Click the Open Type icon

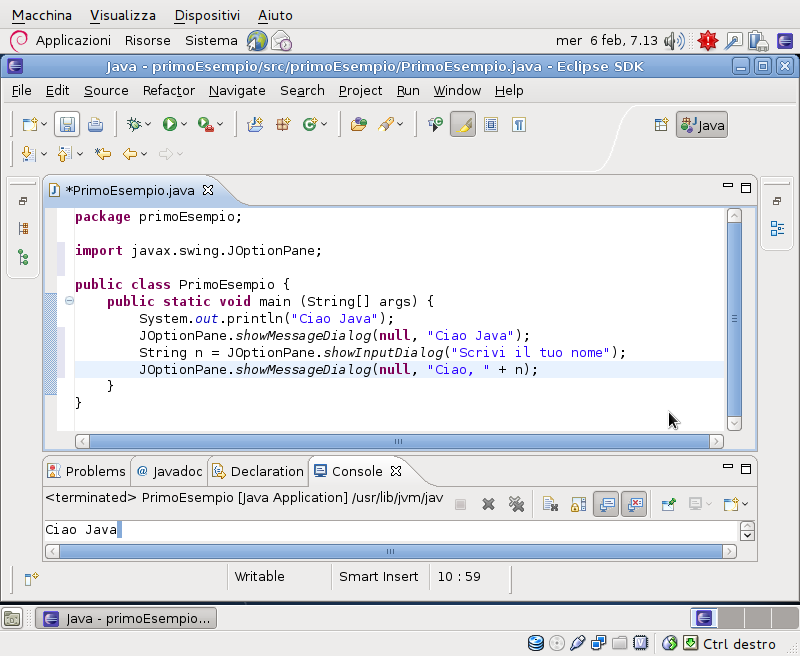359,124
